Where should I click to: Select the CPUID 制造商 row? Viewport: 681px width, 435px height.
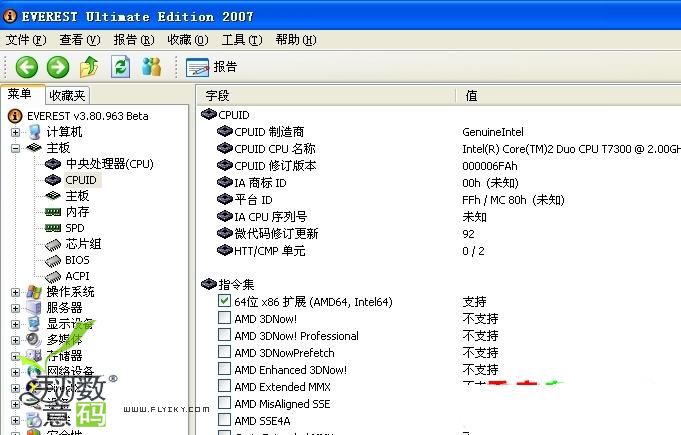coord(269,132)
